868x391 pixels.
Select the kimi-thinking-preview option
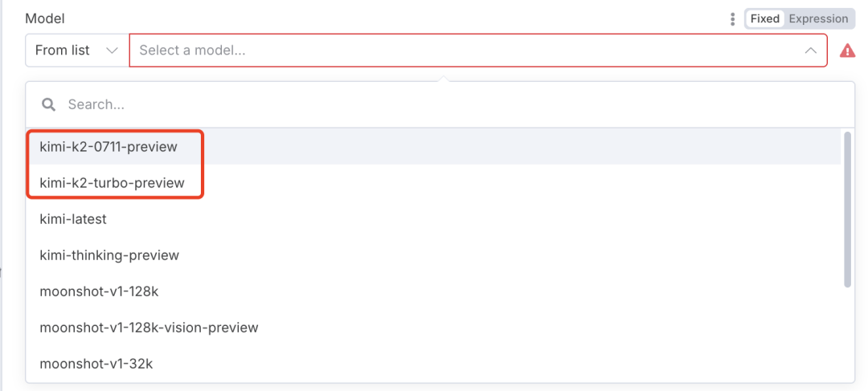pos(109,255)
